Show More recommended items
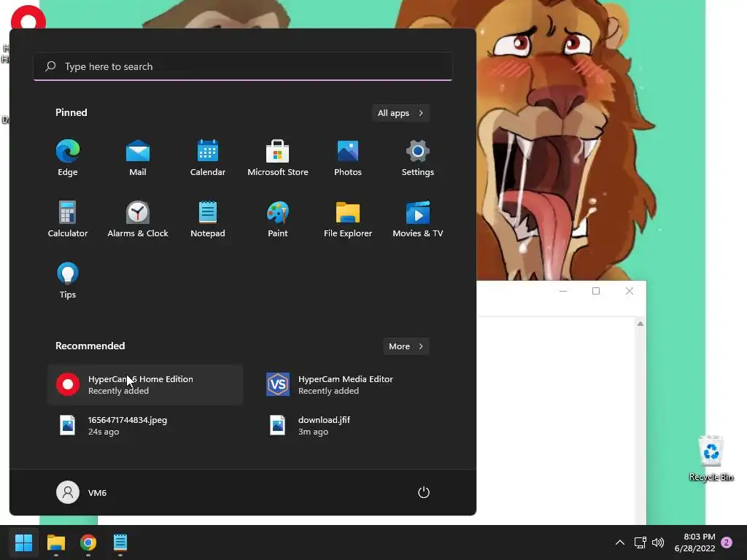This screenshot has width=747, height=560. coord(406,346)
